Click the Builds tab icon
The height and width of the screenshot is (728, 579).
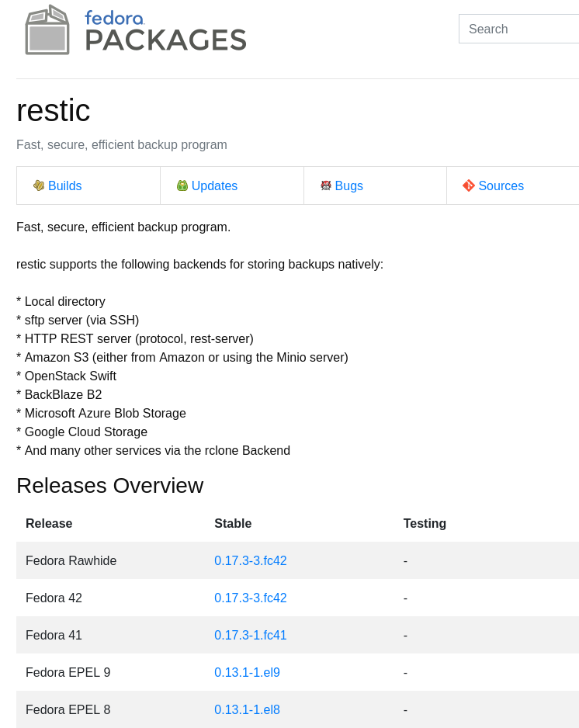(39, 185)
